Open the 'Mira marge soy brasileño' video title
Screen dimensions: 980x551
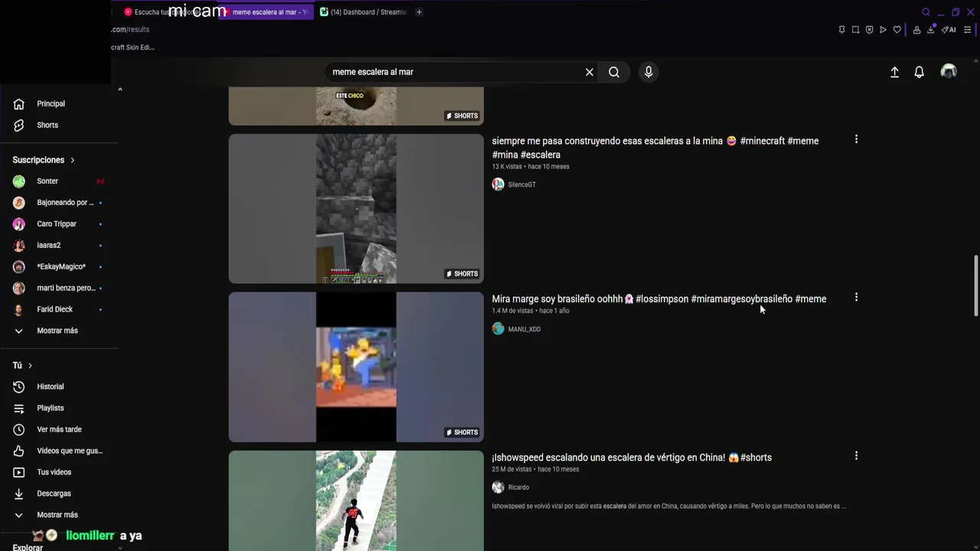659,299
